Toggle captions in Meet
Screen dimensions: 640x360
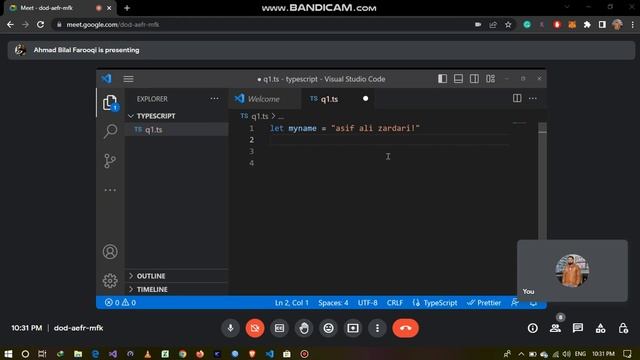(x=279, y=328)
